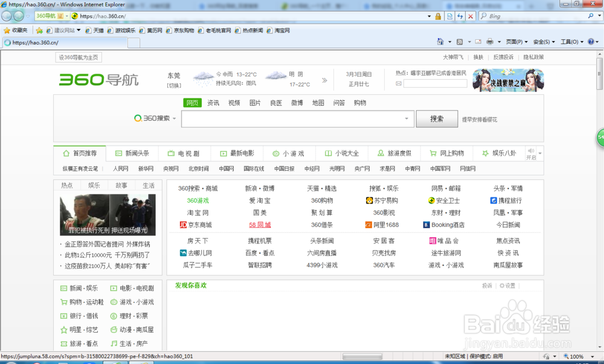Click the 360导航 green logo
This screenshot has width=604, height=364.
(98, 79)
